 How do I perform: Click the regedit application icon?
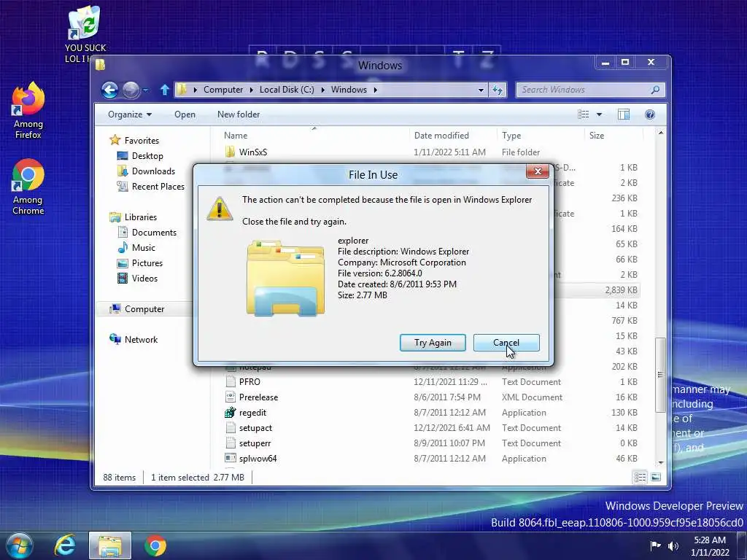coord(230,413)
